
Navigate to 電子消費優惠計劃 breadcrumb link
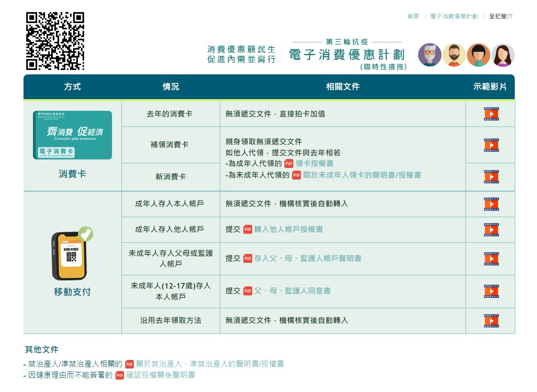click(454, 16)
